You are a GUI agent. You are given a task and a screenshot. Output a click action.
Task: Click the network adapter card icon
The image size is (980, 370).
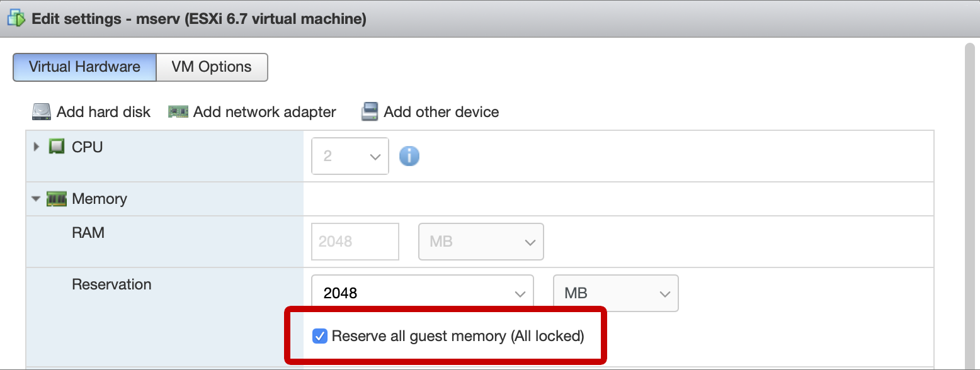click(178, 112)
